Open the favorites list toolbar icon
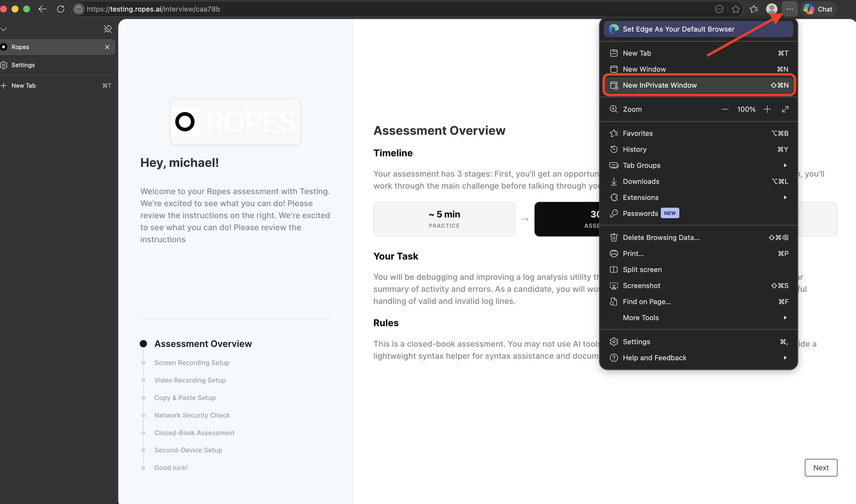856x504 pixels. pyautogui.click(x=754, y=9)
